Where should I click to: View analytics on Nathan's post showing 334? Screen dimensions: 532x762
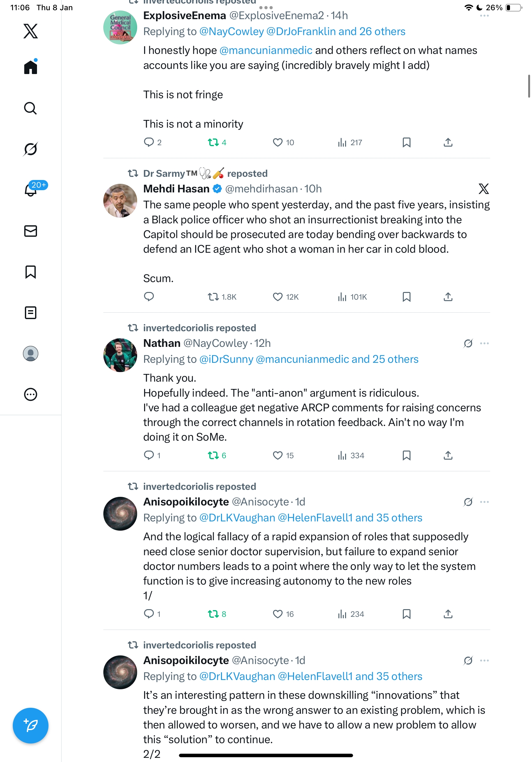tap(351, 455)
